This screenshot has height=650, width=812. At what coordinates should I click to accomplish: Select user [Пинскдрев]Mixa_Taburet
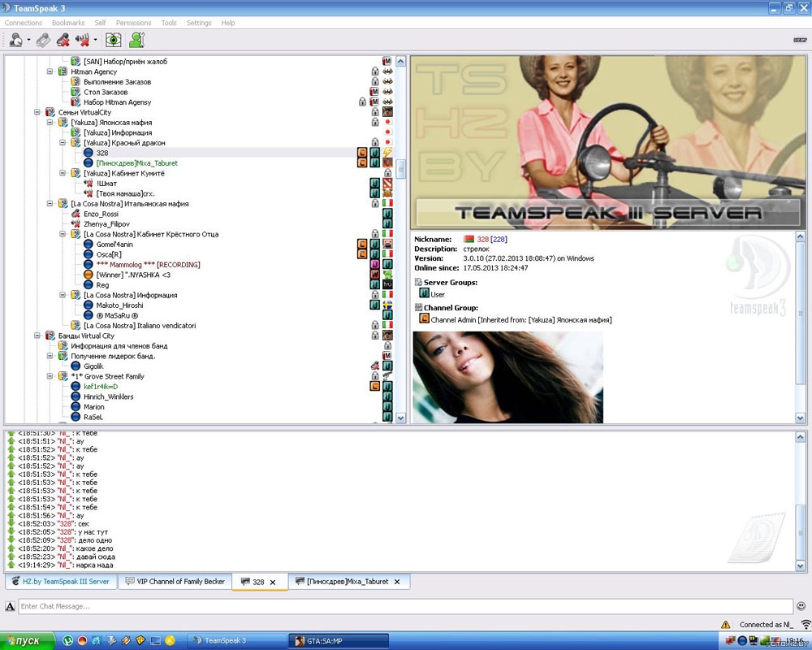[x=136, y=162]
